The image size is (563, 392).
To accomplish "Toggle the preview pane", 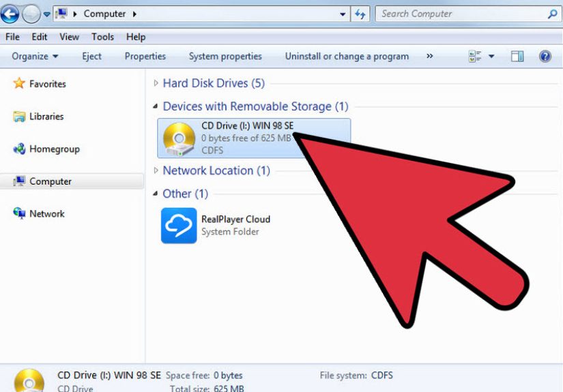I will coord(517,57).
